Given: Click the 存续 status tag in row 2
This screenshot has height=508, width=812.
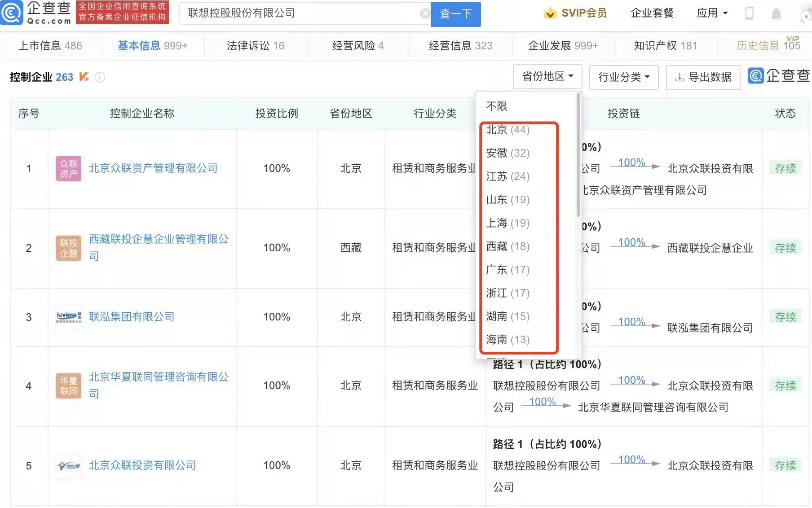Looking at the screenshot, I should click(x=785, y=248).
